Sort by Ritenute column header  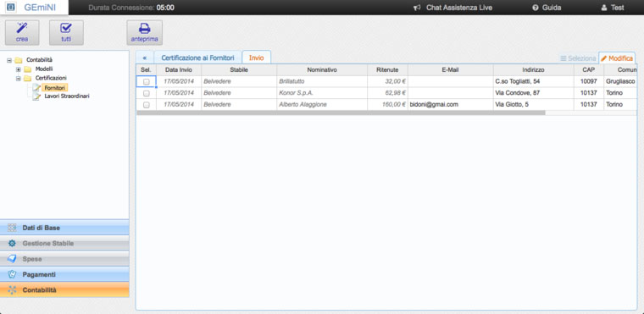tap(387, 69)
